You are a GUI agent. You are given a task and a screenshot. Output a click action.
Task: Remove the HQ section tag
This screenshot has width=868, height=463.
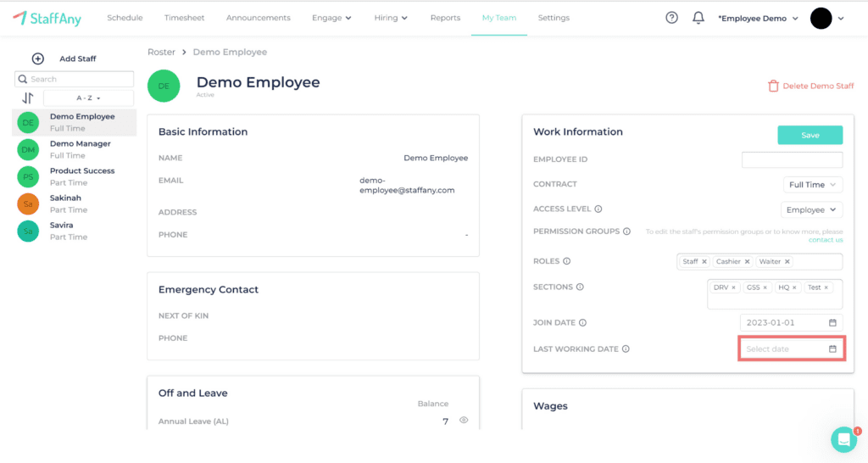point(794,287)
